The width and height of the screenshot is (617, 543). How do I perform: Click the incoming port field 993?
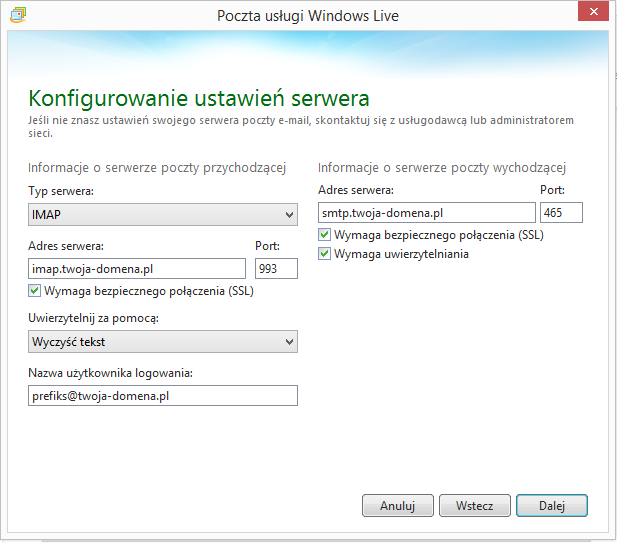[x=276, y=269]
